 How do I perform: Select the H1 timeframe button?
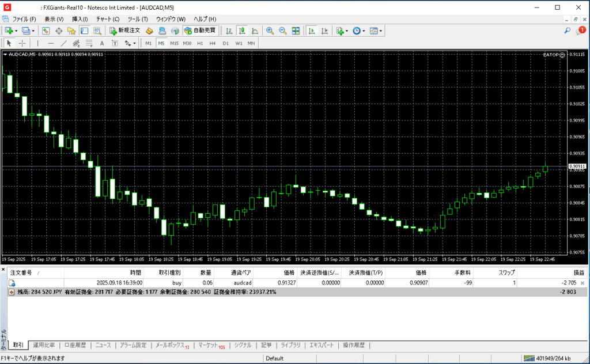coord(200,43)
